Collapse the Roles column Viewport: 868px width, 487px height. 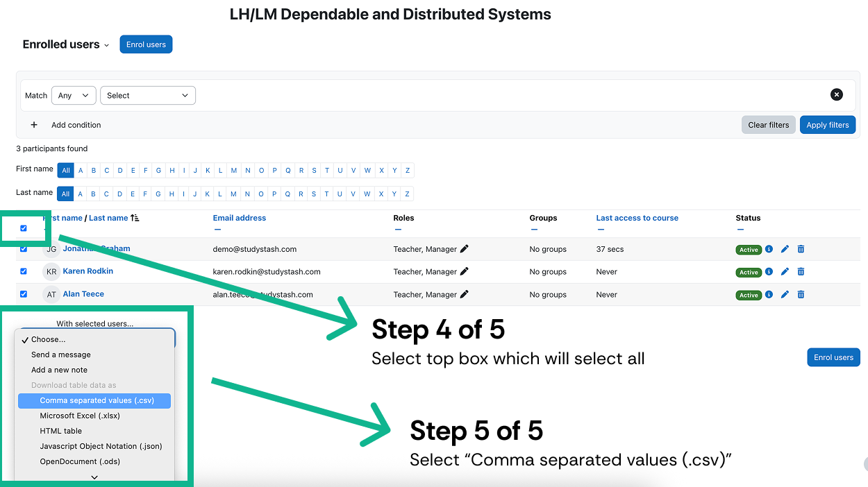point(398,230)
